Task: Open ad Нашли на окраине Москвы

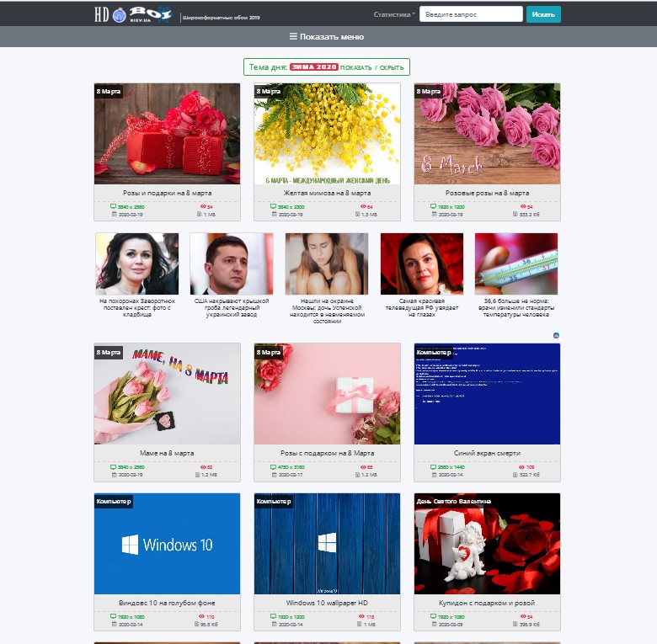Action: coord(327,279)
